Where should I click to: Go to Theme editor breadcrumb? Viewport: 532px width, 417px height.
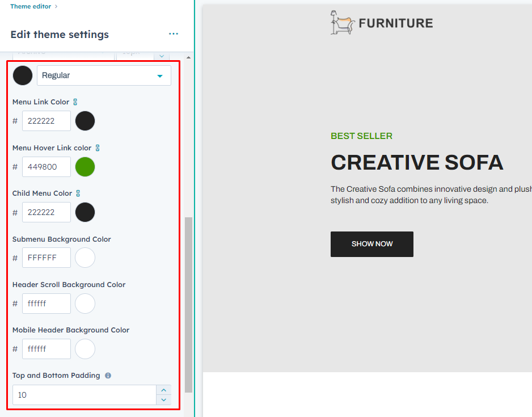tap(31, 7)
